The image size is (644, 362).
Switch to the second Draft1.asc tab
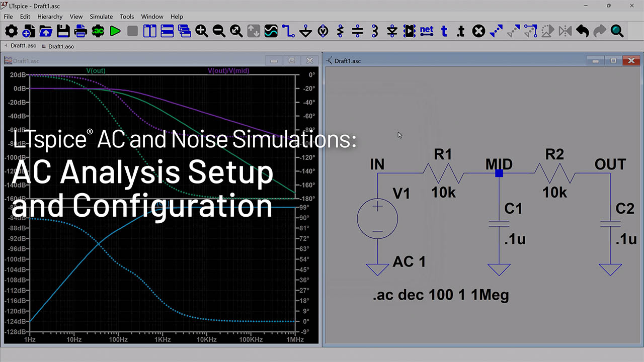click(x=58, y=46)
